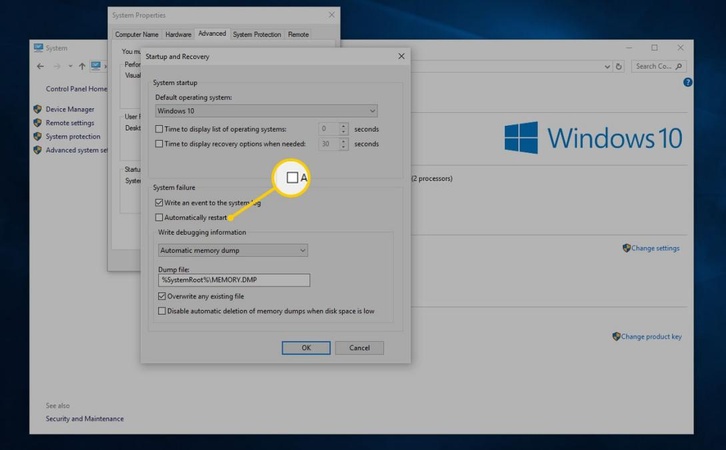The image size is (726, 450).
Task: Click the Change product key link
Action: coord(651,337)
